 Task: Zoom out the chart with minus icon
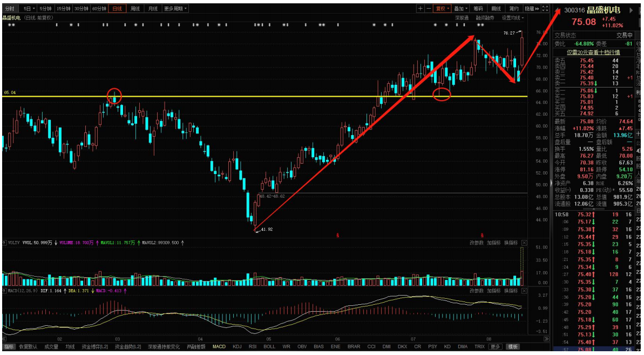point(429,9)
